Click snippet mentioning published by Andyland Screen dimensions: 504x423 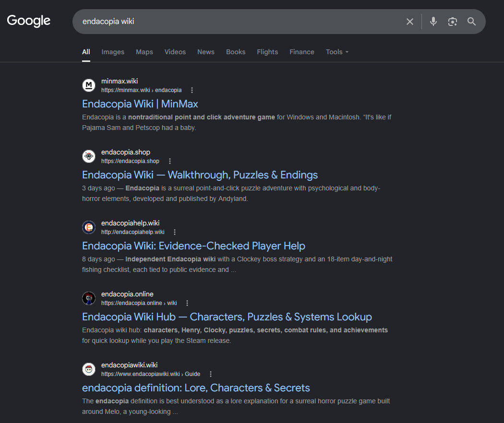pos(231,193)
